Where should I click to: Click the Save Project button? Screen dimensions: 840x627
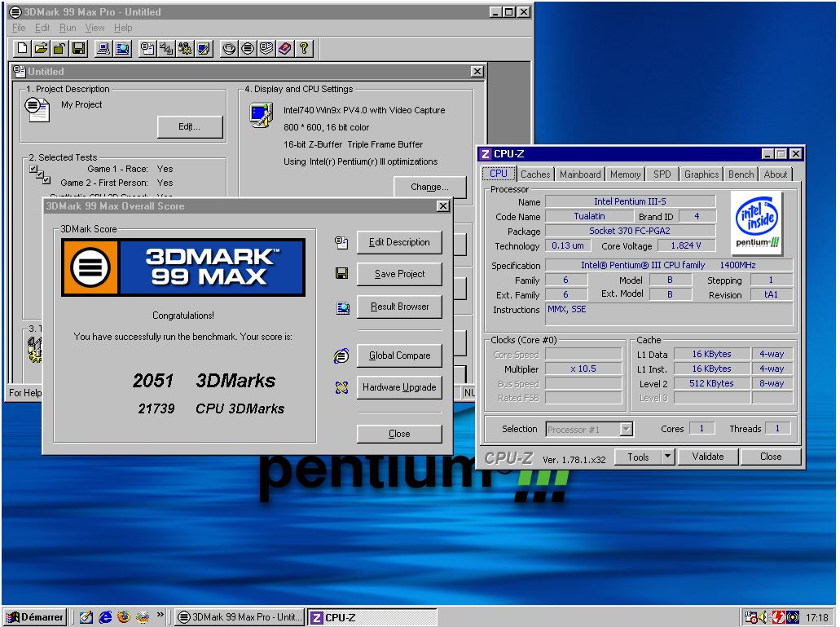399,274
